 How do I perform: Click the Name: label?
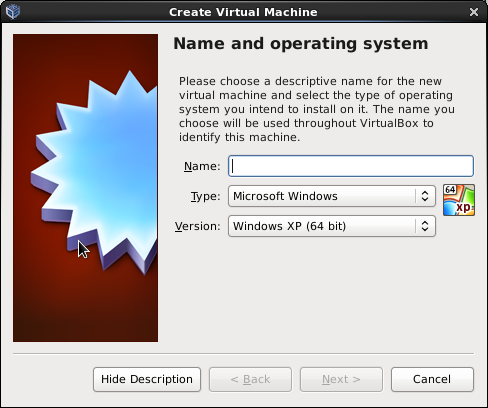tap(202, 166)
